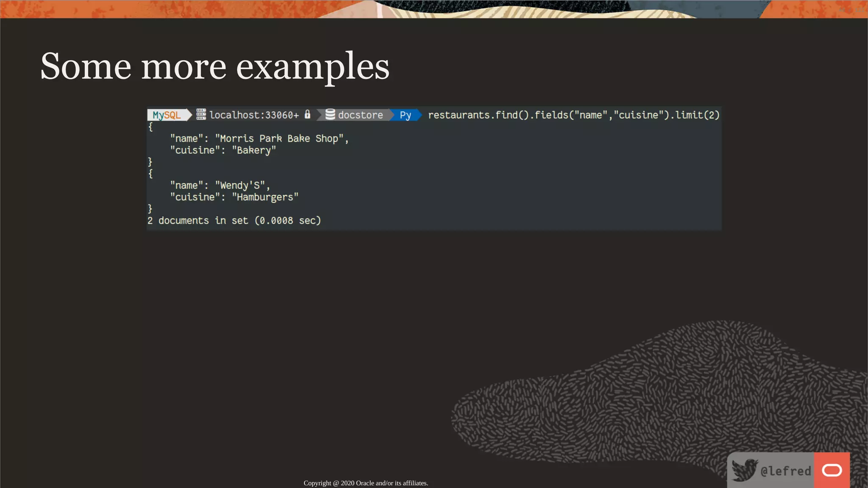868x488 pixels.
Task: Click the Py language mode segment
Action: [405, 115]
